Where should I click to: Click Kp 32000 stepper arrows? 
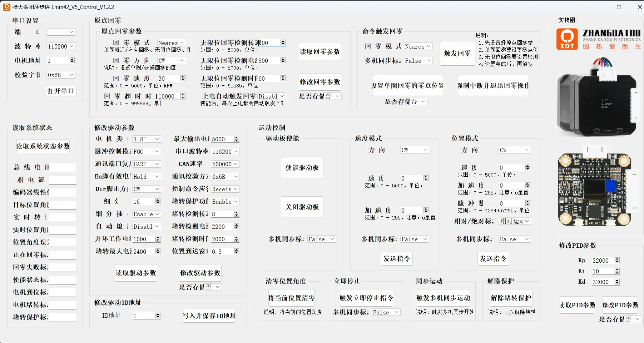(x=617, y=260)
